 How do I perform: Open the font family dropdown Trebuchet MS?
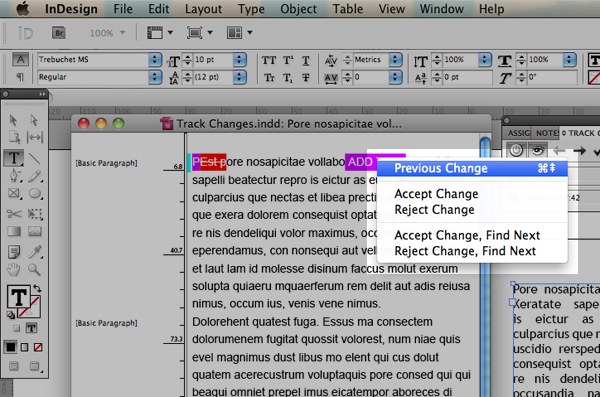[155, 60]
